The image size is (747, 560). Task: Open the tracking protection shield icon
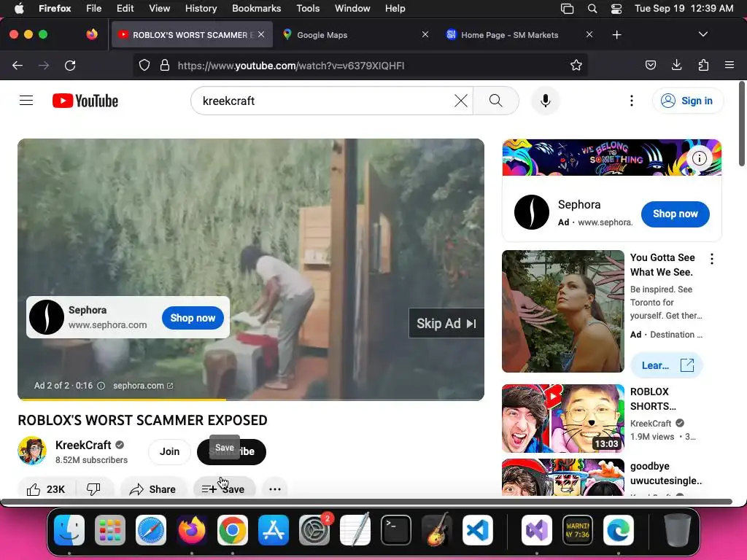click(144, 65)
